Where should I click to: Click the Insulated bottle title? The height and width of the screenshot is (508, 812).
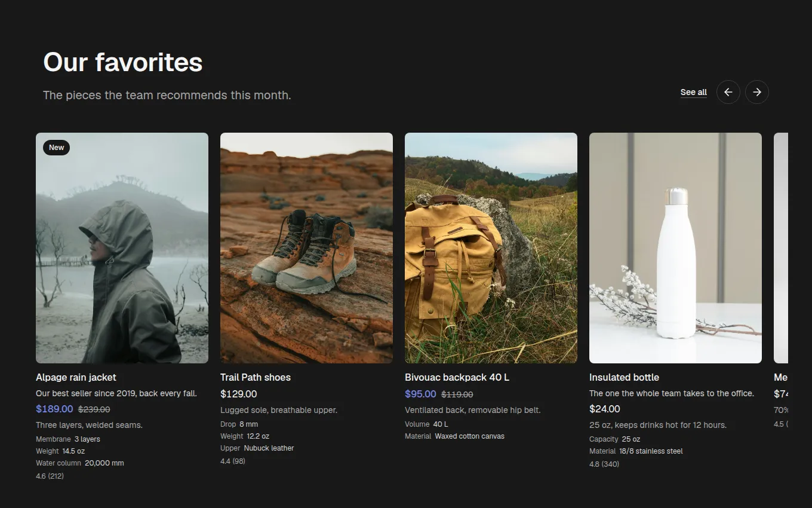[624, 377]
